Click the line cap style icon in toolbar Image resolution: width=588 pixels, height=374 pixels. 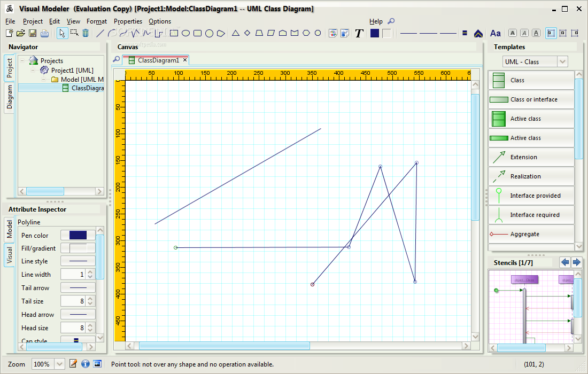tap(465, 33)
